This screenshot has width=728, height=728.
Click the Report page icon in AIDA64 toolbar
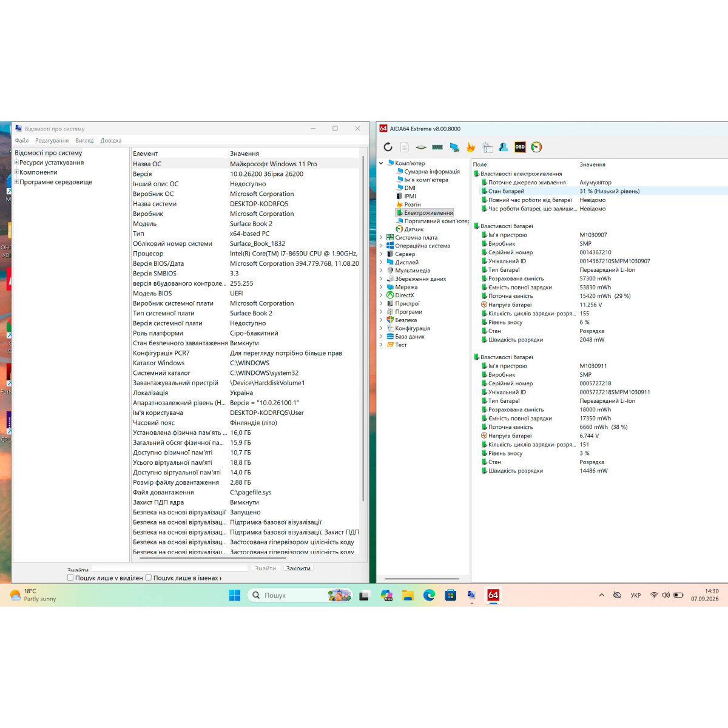[x=405, y=147]
